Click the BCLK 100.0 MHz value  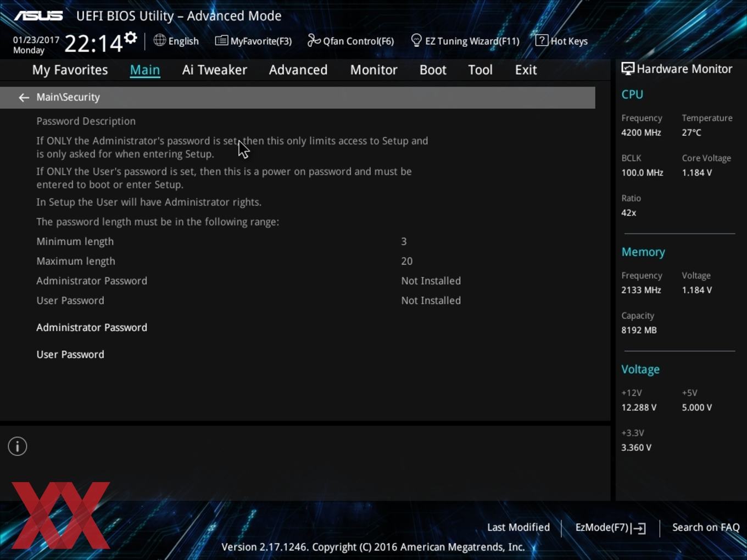point(642,172)
